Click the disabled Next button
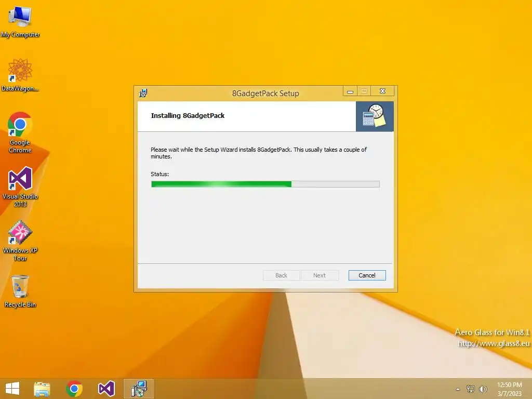 (320, 275)
